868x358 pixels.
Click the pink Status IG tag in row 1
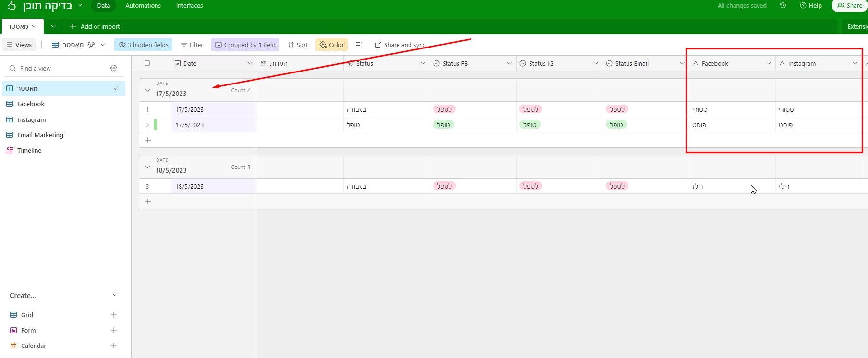click(530, 109)
